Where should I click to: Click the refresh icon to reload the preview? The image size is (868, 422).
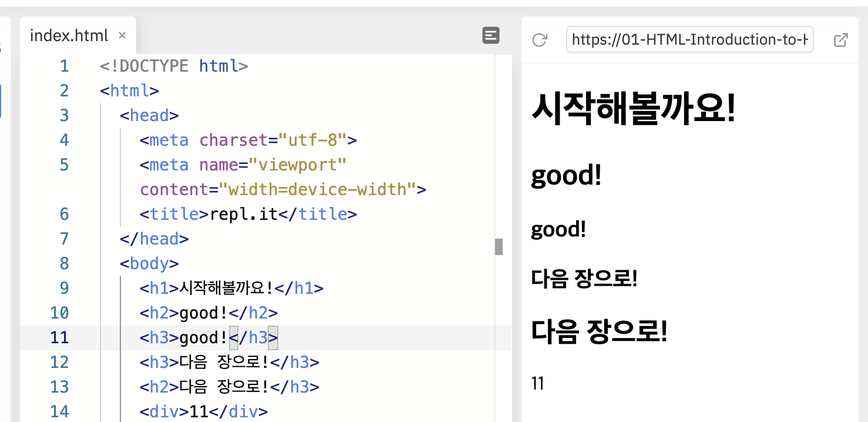pyautogui.click(x=539, y=39)
